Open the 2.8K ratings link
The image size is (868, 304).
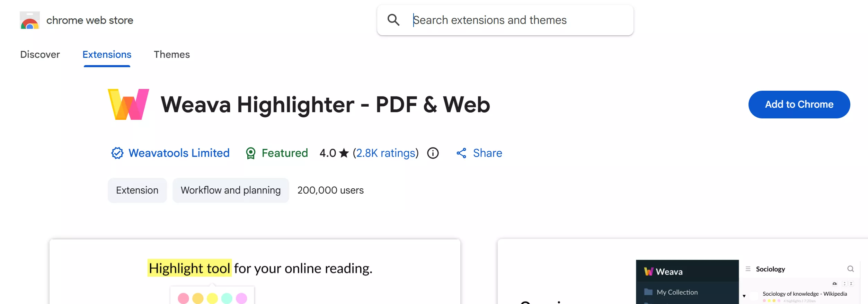[386, 153]
